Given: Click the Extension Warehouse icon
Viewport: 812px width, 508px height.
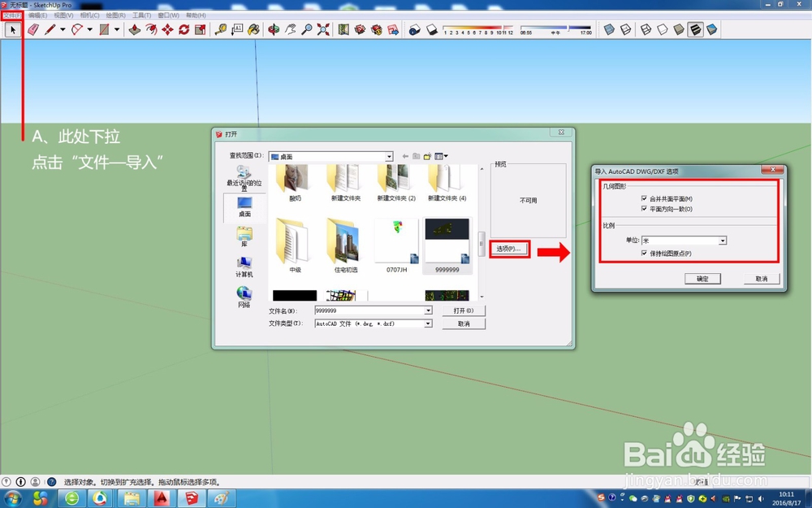Looking at the screenshot, I should tap(377, 29).
